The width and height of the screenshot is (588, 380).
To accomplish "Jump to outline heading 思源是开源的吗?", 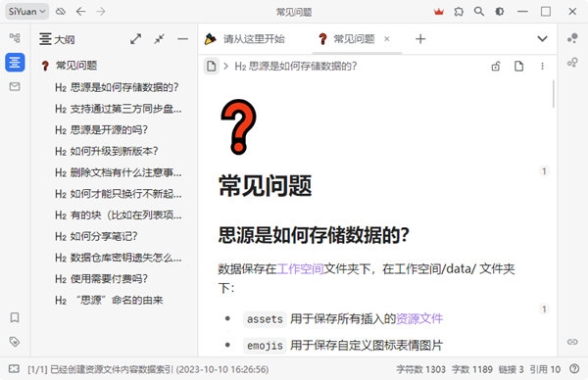I will tap(101, 129).
